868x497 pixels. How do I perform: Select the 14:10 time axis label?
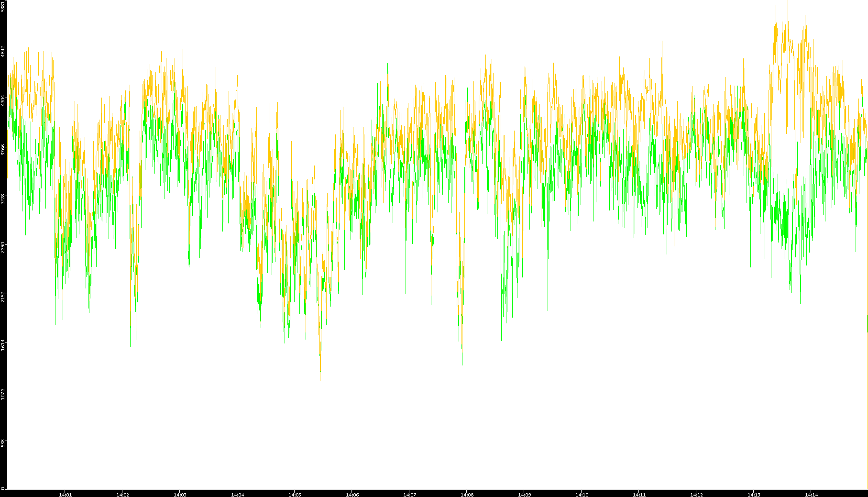pyautogui.click(x=582, y=495)
